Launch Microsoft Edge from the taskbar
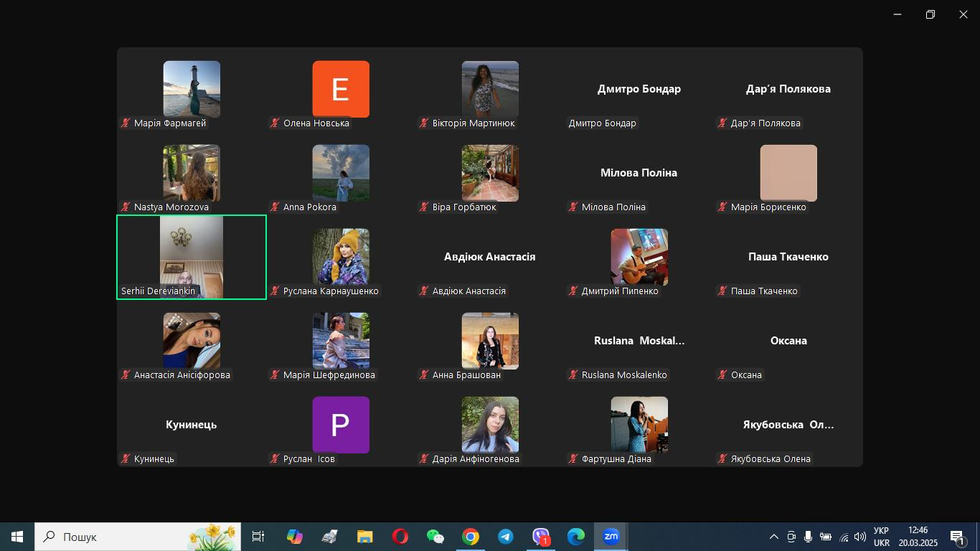Image resolution: width=980 pixels, height=551 pixels. 576,537
